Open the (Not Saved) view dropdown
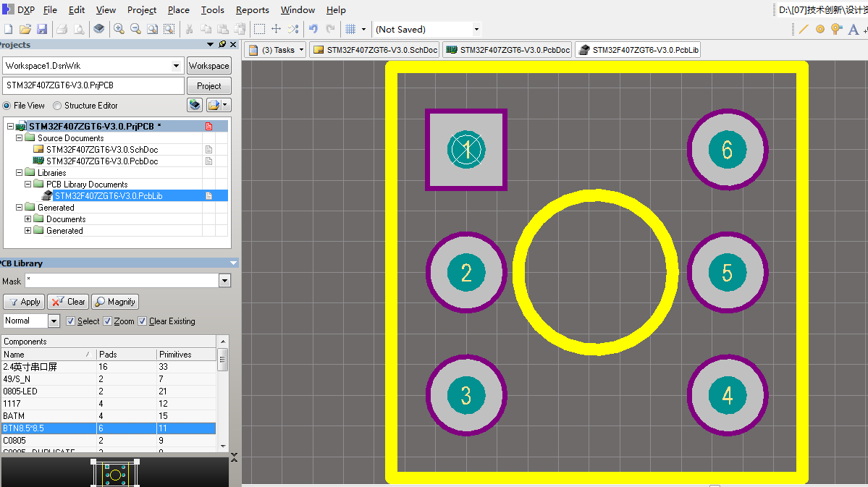 (x=476, y=30)
